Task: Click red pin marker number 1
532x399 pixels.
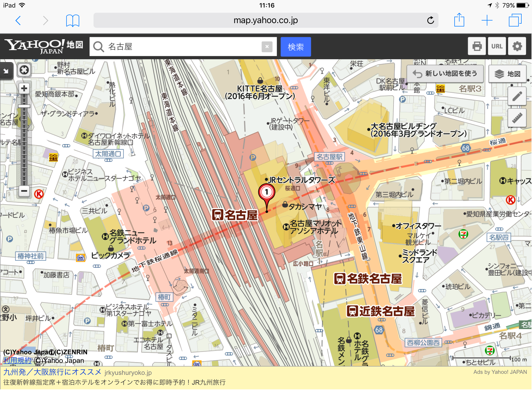Action: tap(267, 193)
